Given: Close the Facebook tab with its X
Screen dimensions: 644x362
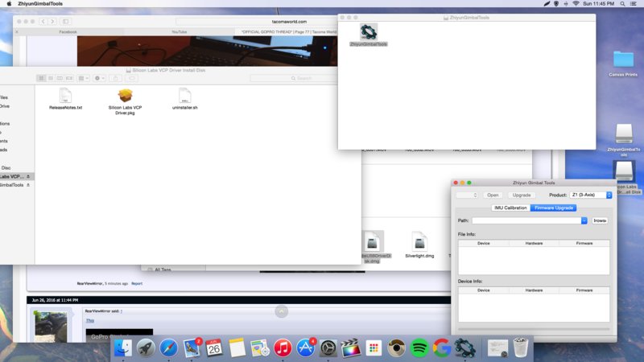Looking at the screenshot, I should coord(17,31).
